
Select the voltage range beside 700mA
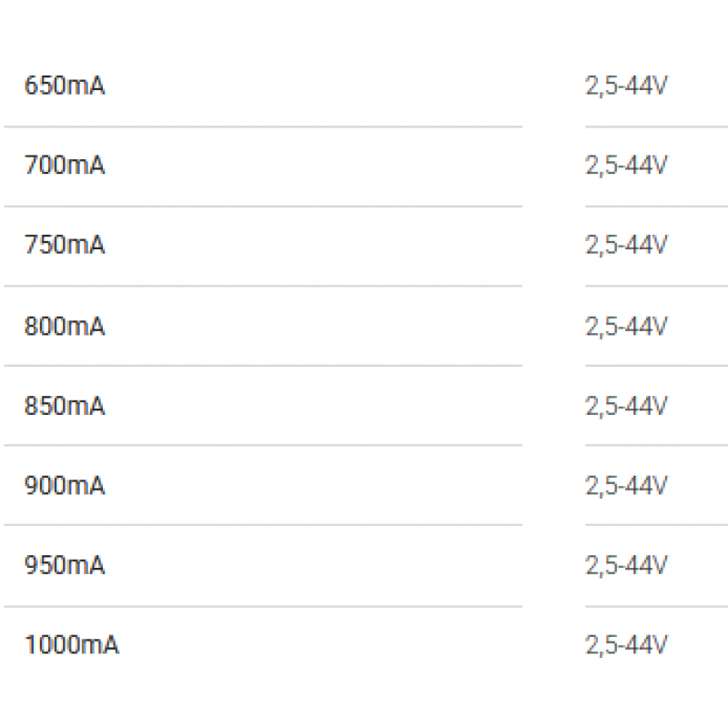click(626, 166)
